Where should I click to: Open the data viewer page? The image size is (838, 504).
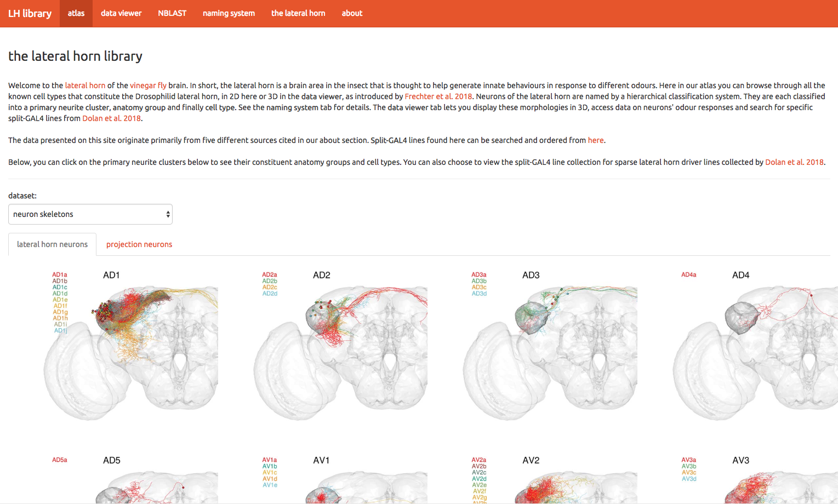tap(121, 13)
